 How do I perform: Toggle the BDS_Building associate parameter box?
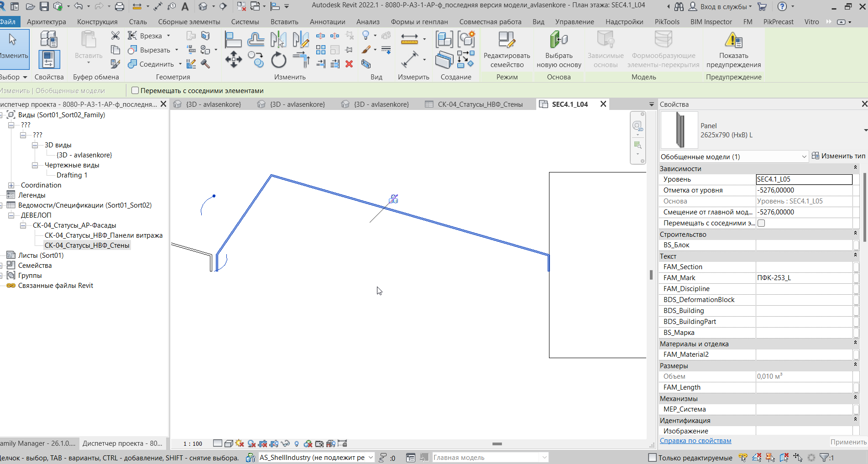856,311
